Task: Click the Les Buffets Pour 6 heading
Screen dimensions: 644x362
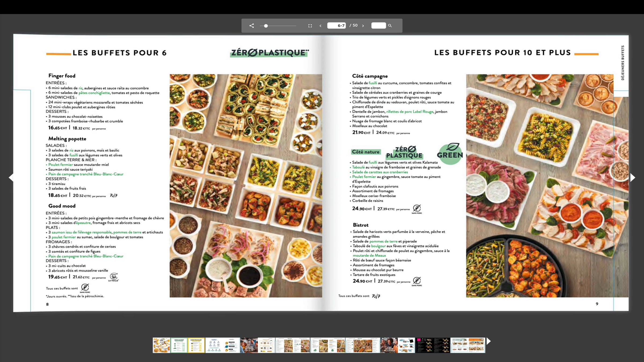Action: click(x=119, y=53)
